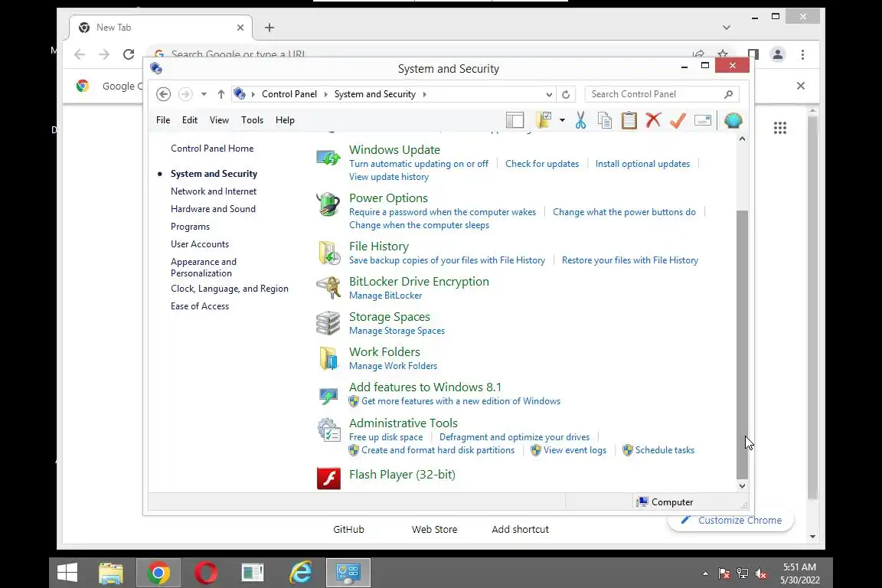
Task: Click the orange checkmark toolbar icon
Action: click(x=678, y=120)
